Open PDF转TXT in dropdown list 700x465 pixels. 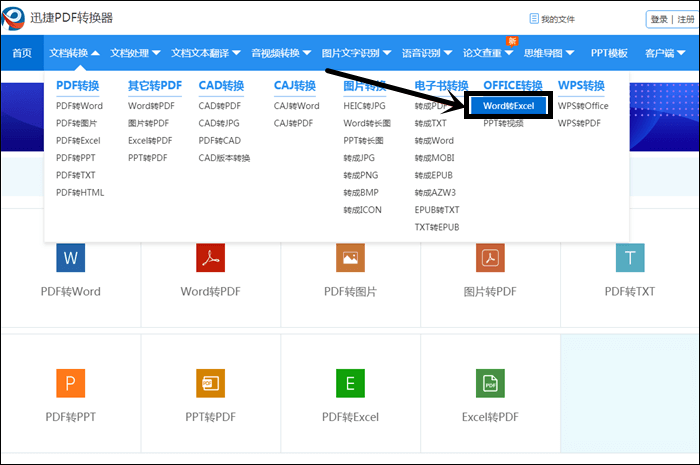[x=75, y=175]
